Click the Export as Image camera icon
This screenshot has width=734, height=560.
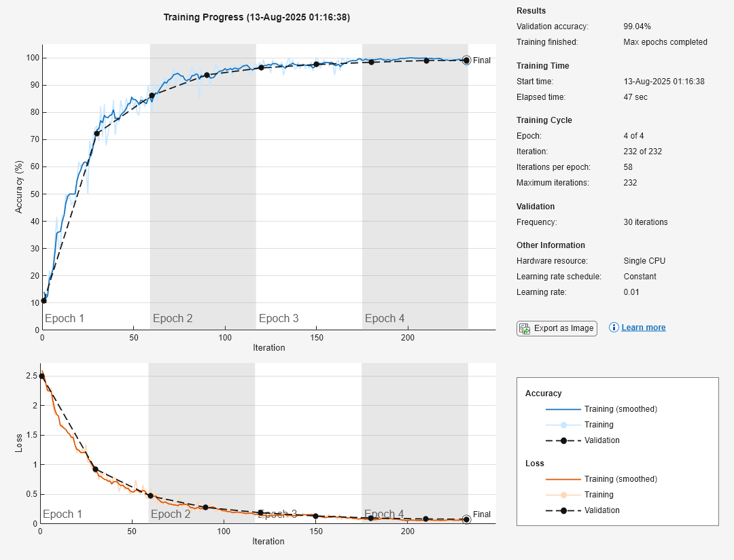(524, 328)
